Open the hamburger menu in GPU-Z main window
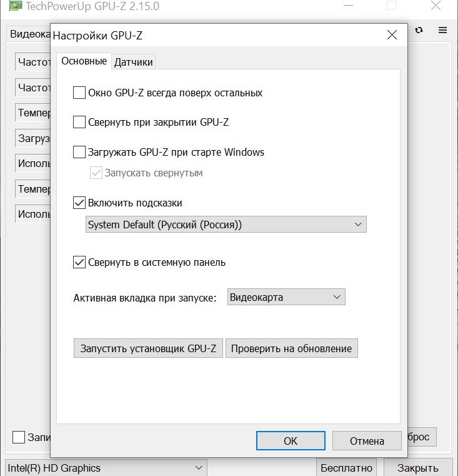The width and height of the screenshot is (458, 476). [x=442, y=30]
